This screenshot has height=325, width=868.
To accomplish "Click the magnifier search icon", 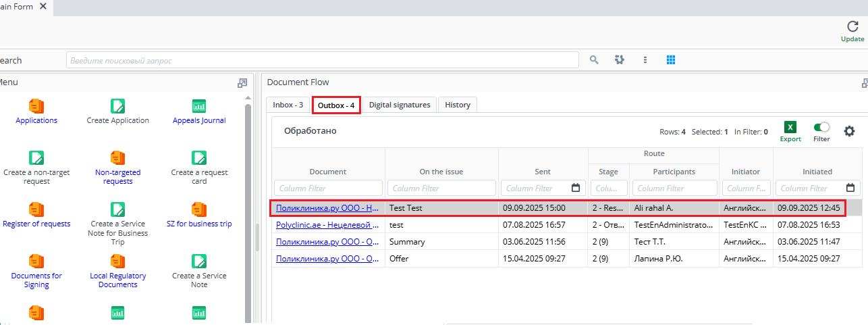I will (594, 60).
